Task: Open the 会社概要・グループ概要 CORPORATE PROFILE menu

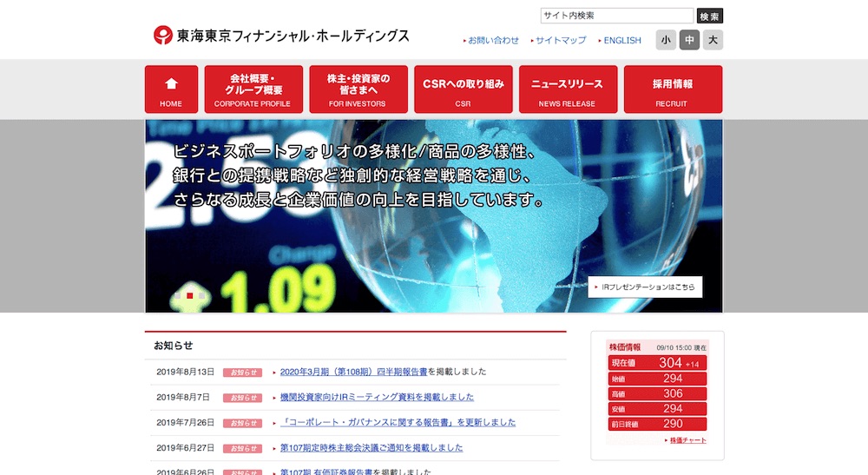Action: coord(253,89)
